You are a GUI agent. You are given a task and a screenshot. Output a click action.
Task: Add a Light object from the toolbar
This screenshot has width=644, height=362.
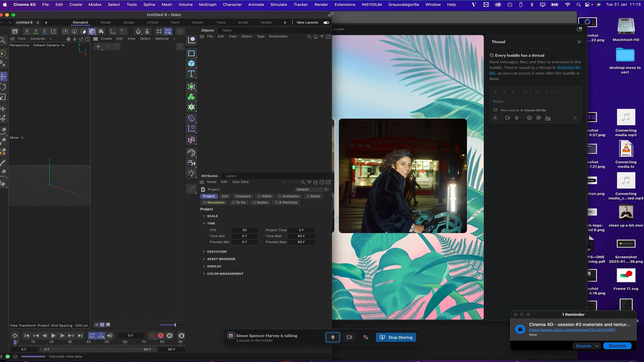191,174
